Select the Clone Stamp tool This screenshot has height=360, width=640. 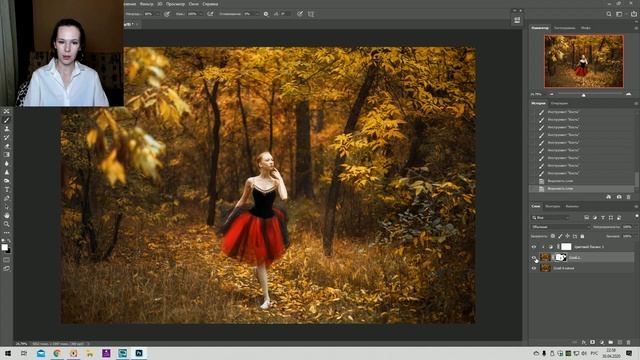tap(7, 129)
